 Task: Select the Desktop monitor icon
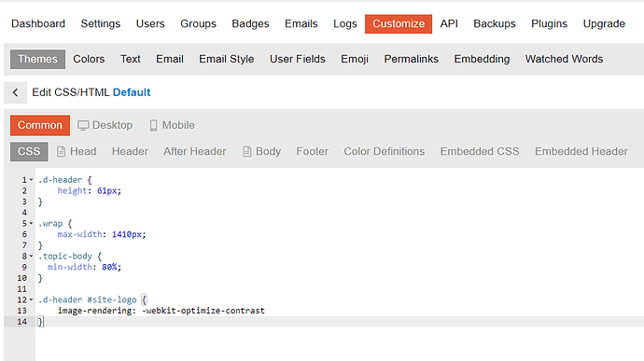[83, 125]
